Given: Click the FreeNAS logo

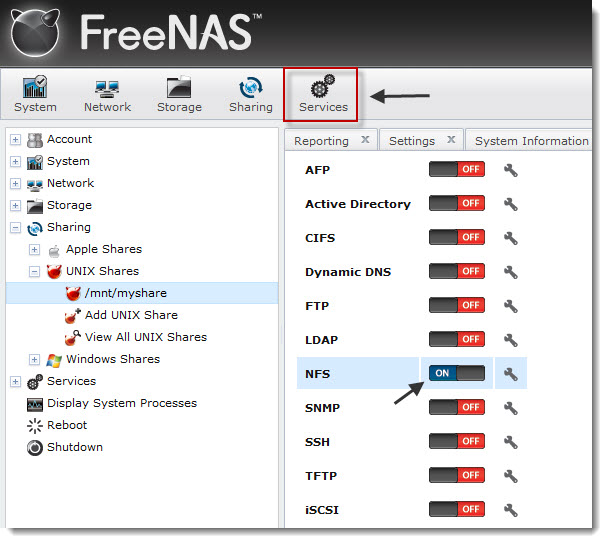Looking at the screenshot, I should pyautogui.click(x=135, y=33).
